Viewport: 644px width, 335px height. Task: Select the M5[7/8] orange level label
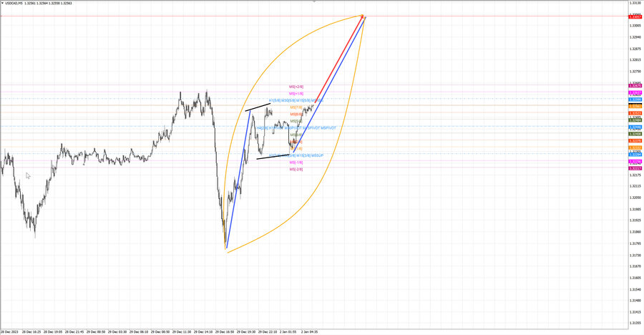(x=296, y=107)
